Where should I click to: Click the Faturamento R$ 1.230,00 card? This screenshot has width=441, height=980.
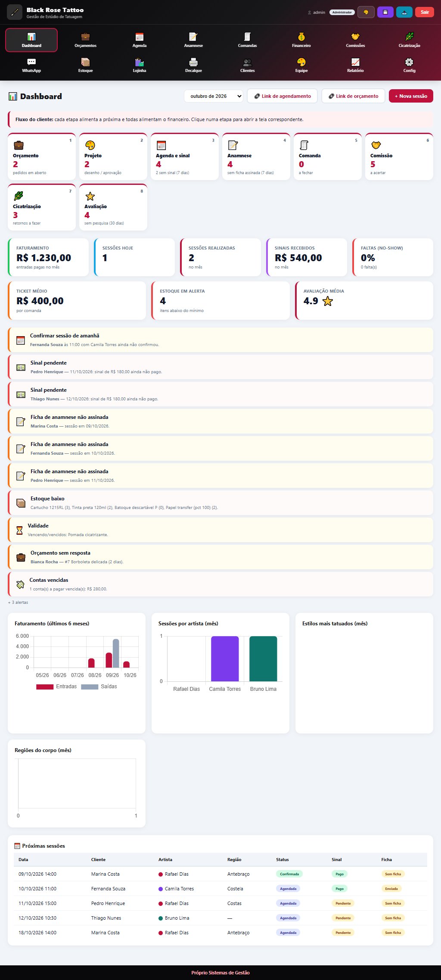pos(48,257)
